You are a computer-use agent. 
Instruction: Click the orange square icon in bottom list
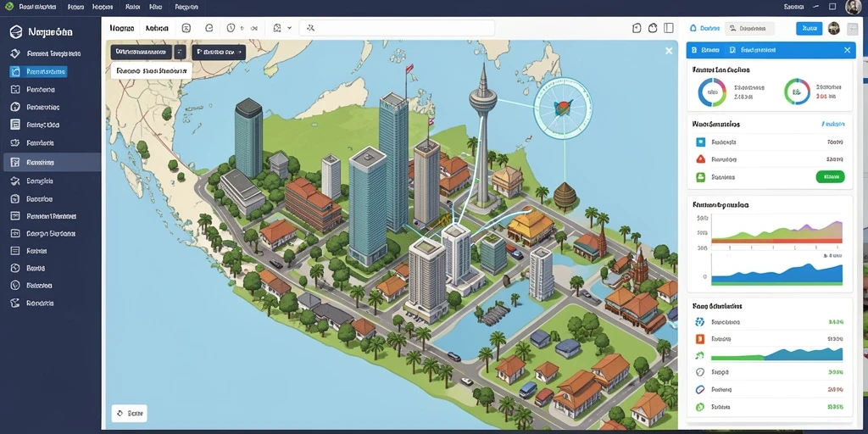pyautogui.click(x=699, y=339)
